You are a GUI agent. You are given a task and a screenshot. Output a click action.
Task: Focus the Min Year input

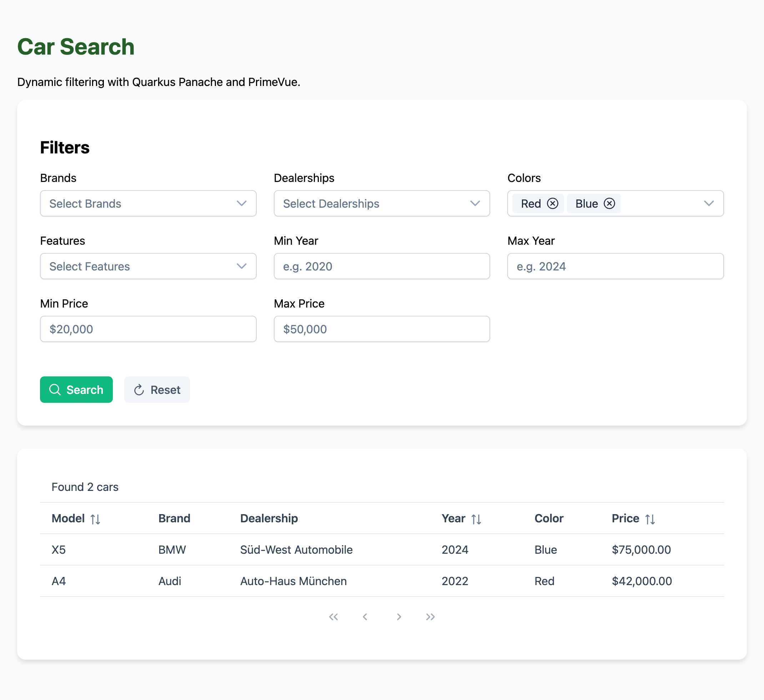click(x=381, y=266)
